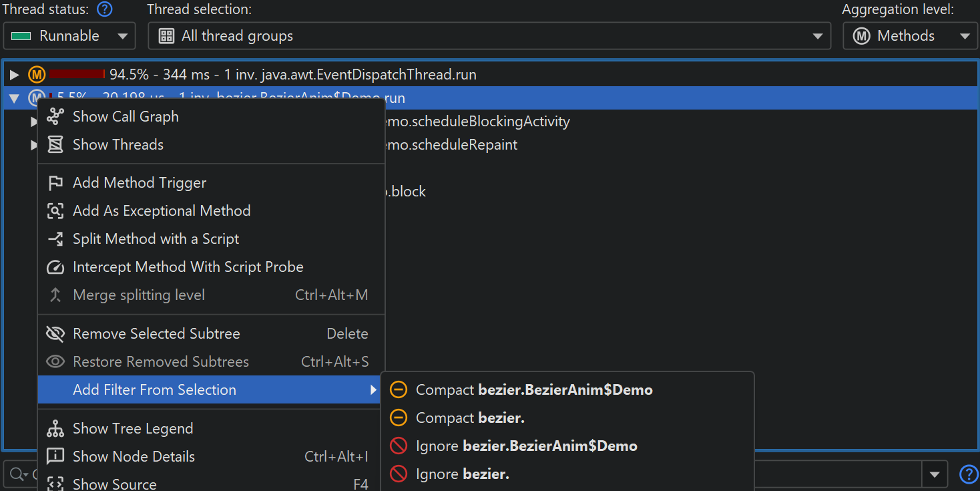Click the Thread status help icon
The height and width of the screenshot is (491, 980).
tap(105, 9)
